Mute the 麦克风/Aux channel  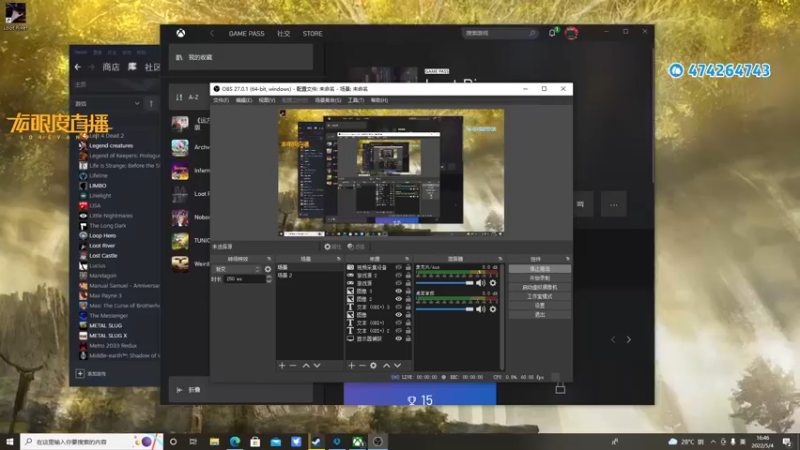[x=481, y=283]
